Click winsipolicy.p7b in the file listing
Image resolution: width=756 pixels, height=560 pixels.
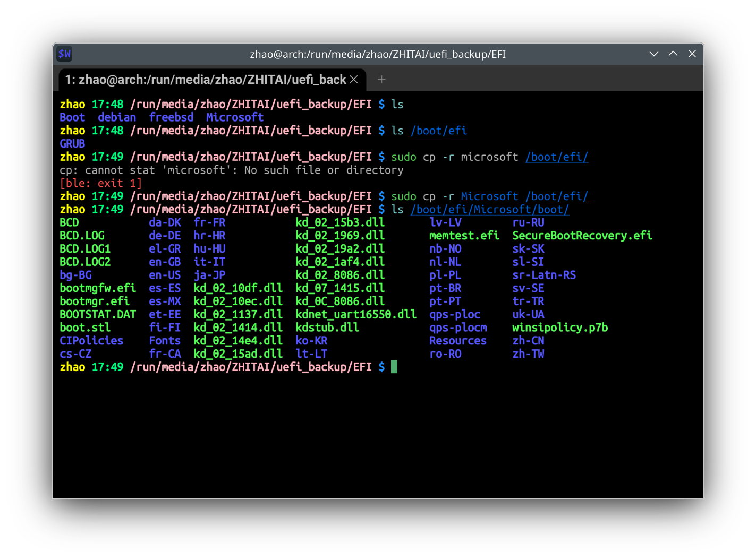click(560, 327)
